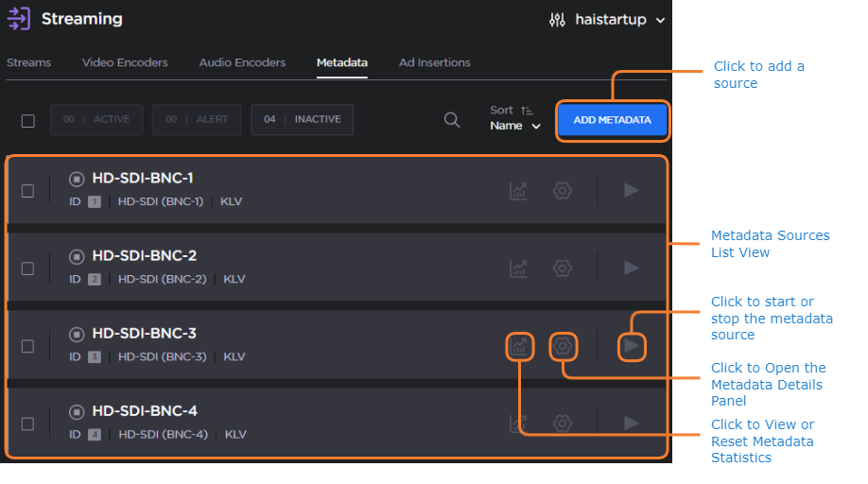Viewport: 868px width, 484px height.
Task: Tick the select-all checkbox above the list
Action: [x=28, y=121]
